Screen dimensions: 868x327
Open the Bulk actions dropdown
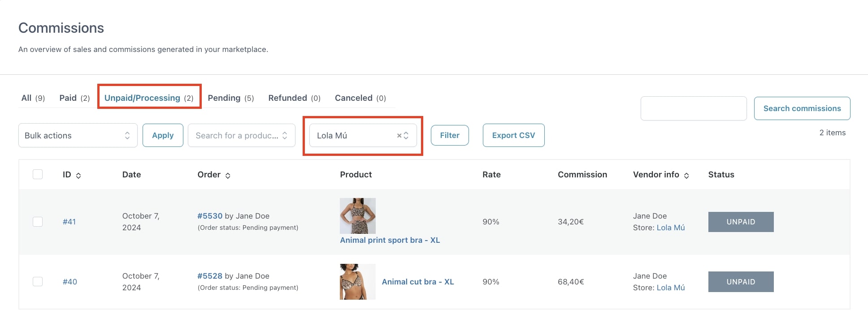click(x=78, y=135)
